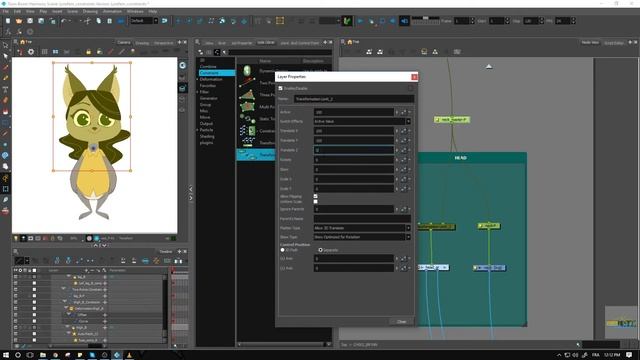Click the Windows Start button
The height and width of the screenshot is (360, 640).
point(6,355)
